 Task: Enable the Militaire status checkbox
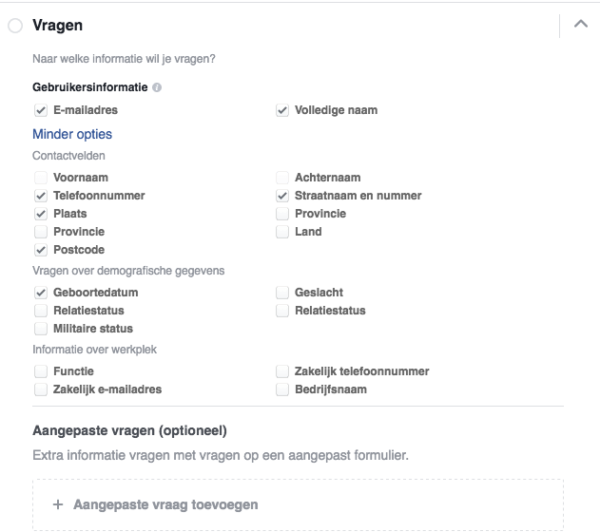[41, 328]
